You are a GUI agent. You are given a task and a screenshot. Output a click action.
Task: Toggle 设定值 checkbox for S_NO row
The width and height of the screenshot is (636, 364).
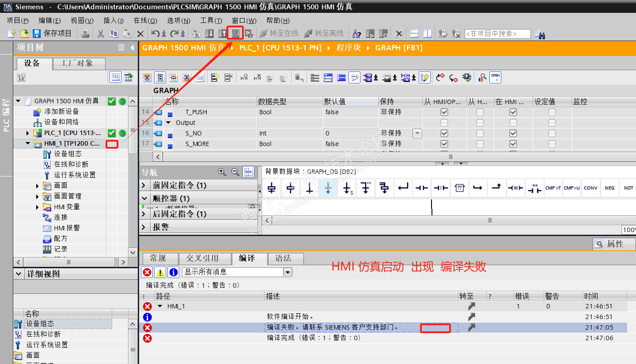pos(552,133)
